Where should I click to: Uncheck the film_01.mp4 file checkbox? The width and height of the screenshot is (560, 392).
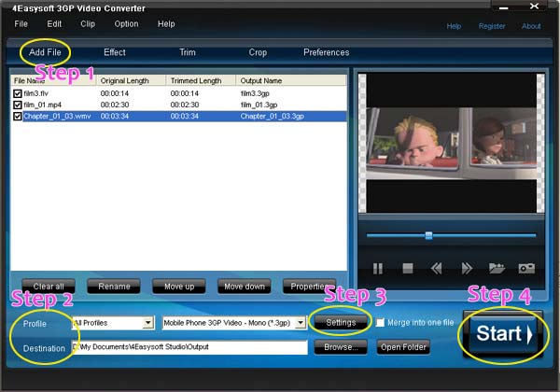coord(17,105)
